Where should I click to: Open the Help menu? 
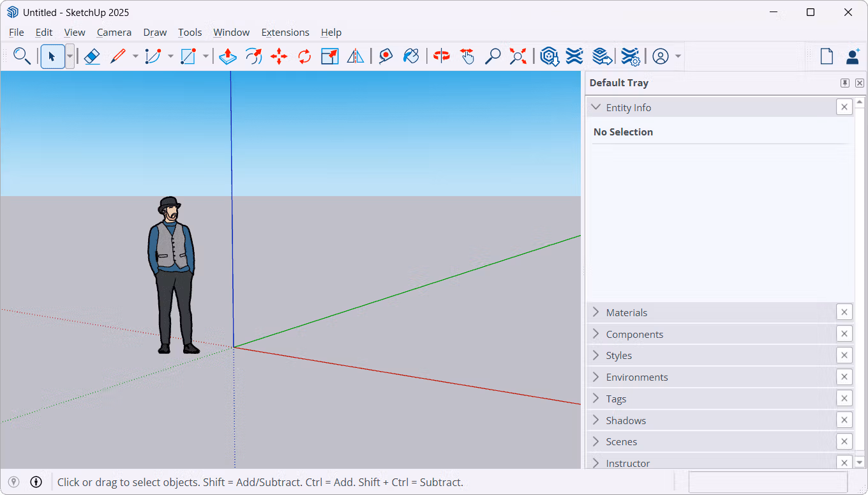pos(331,32)
